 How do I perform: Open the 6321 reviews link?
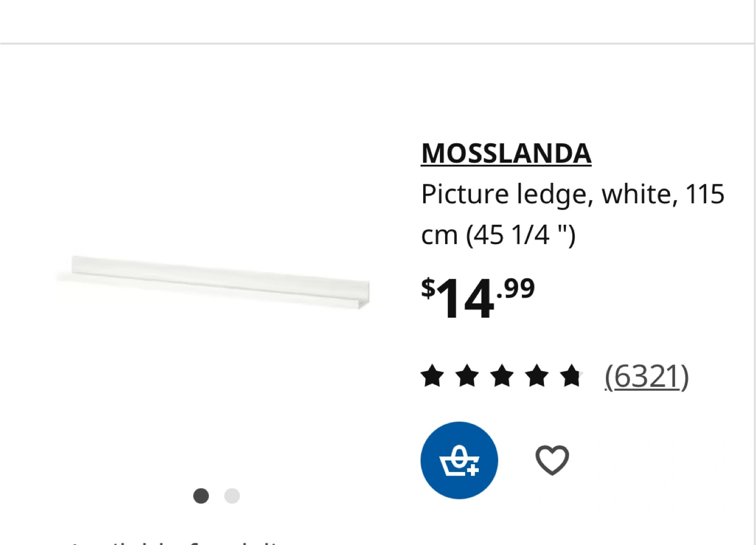646,376
